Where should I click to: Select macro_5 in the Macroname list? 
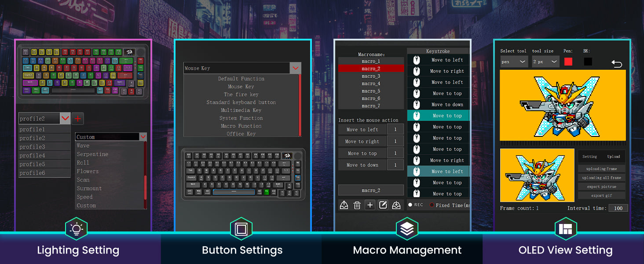[x=371, y=91]
